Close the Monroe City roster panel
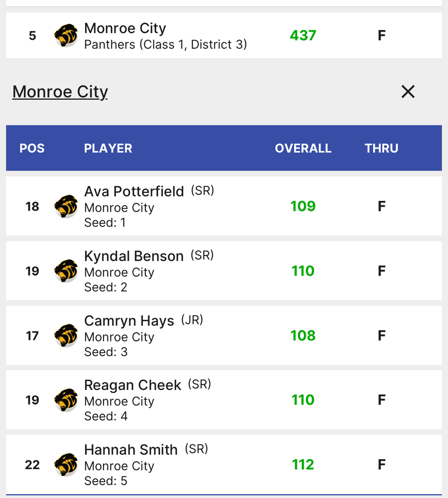 pos(408,91)
